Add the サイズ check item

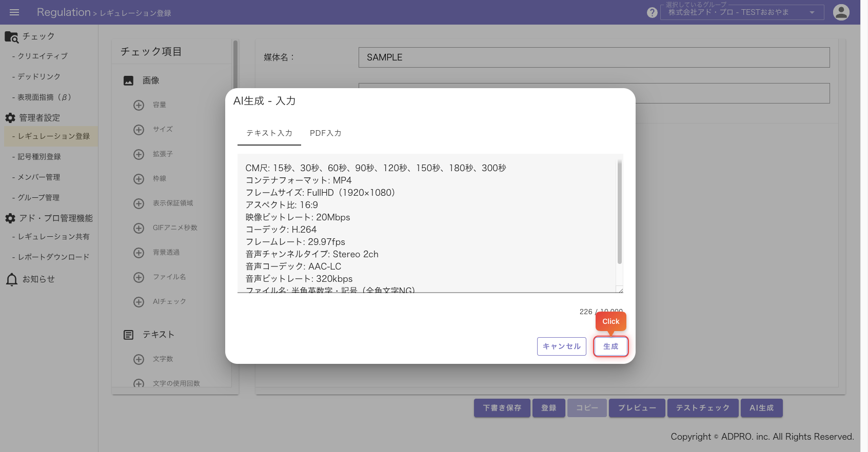[x=139, y=130]
